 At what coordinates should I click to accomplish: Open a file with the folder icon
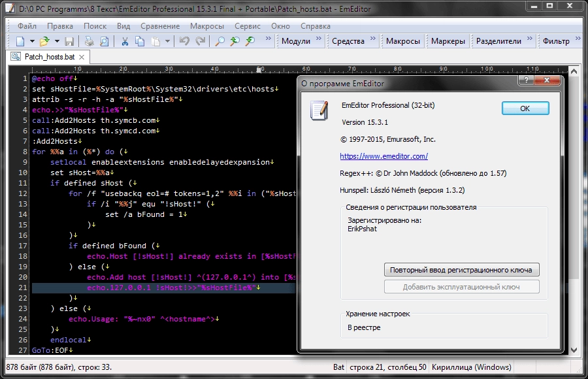[44, 41]
